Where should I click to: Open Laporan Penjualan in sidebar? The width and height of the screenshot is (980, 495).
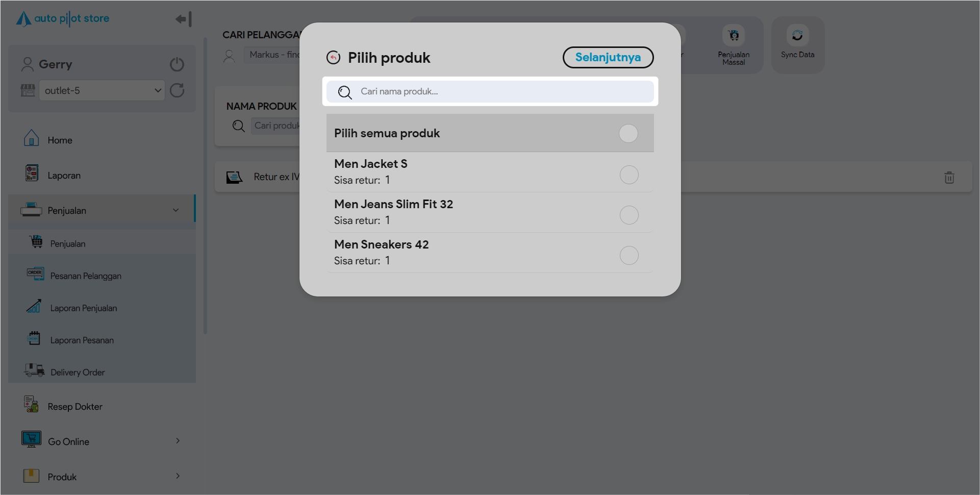point(83,308)
